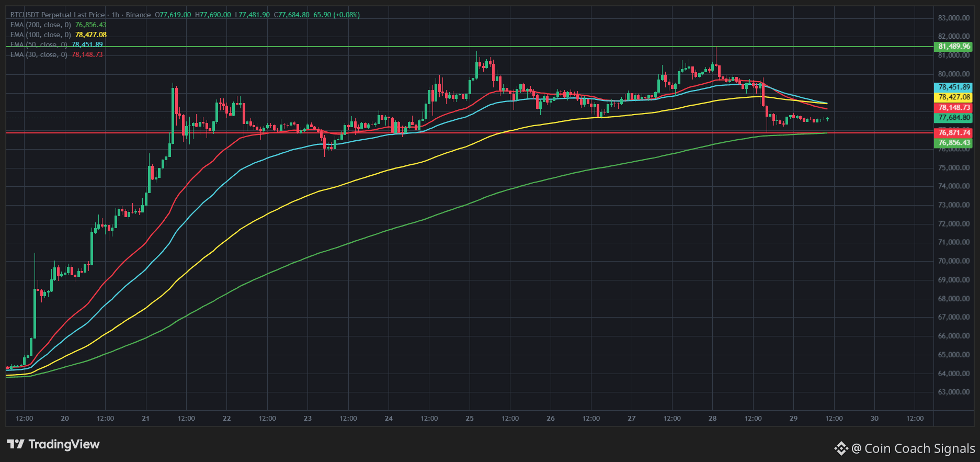The width and height of the screenshot is (980, 462).
Task: Click the 80,000.00 price axis label
Action: (x=954, y=74)
